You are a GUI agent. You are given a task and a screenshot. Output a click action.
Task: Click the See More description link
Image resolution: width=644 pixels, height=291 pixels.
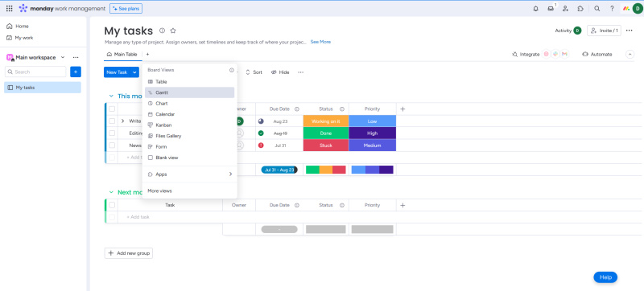tap(320, 42)
